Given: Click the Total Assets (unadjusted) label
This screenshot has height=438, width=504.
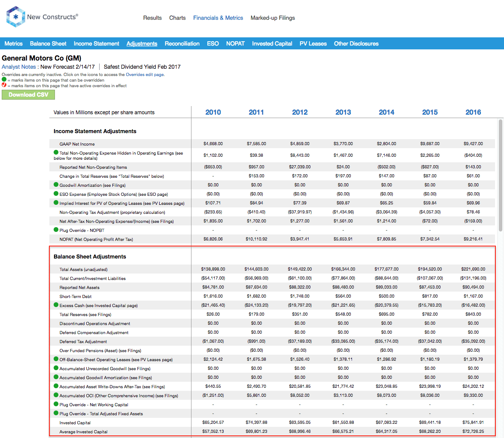Looking at the screenshot, I should [84, 270].
